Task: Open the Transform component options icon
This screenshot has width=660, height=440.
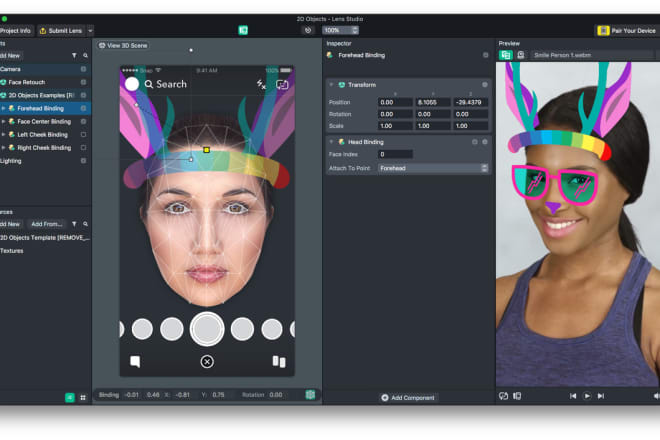Action: pyautogui.click(x=484, y=85)
